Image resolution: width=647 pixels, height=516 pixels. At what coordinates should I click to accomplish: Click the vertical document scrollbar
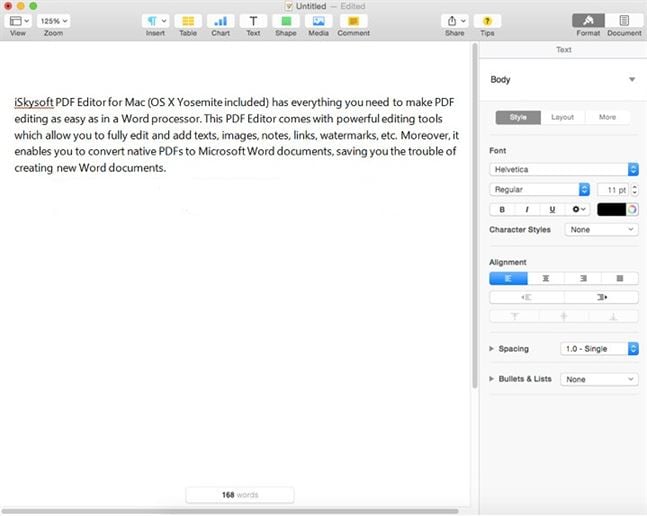tap(475, 215)
